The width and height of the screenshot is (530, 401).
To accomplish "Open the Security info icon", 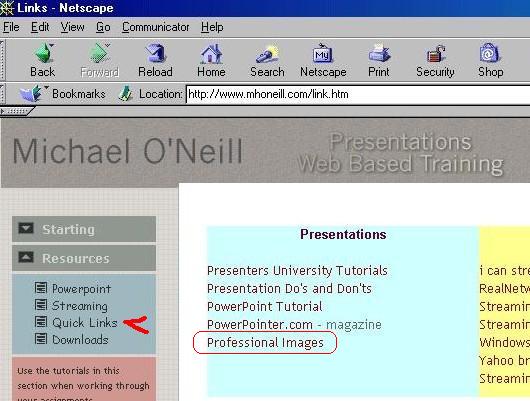I will click(435, 53).
